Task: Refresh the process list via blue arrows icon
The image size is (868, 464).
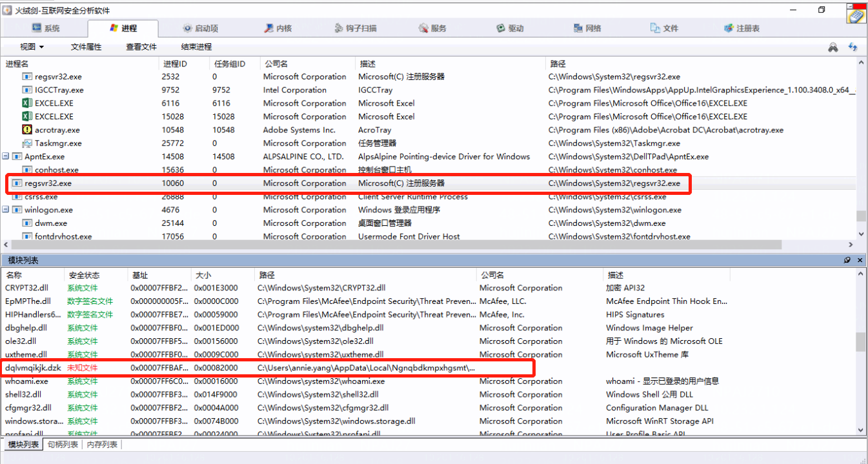Action: (x=853, y=47)
